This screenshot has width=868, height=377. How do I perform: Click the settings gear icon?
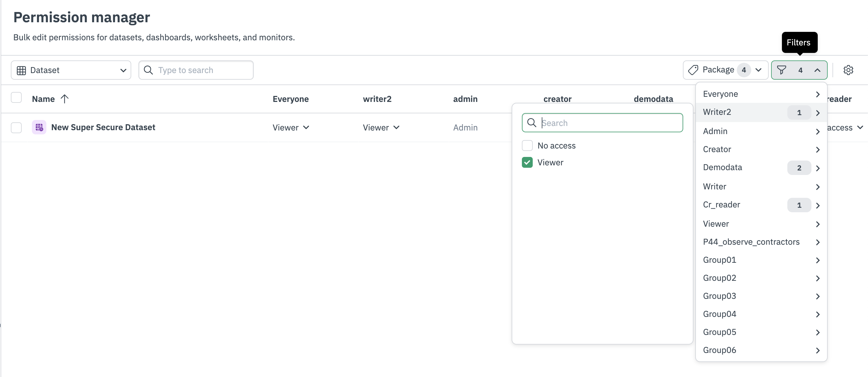click(848, 70)
